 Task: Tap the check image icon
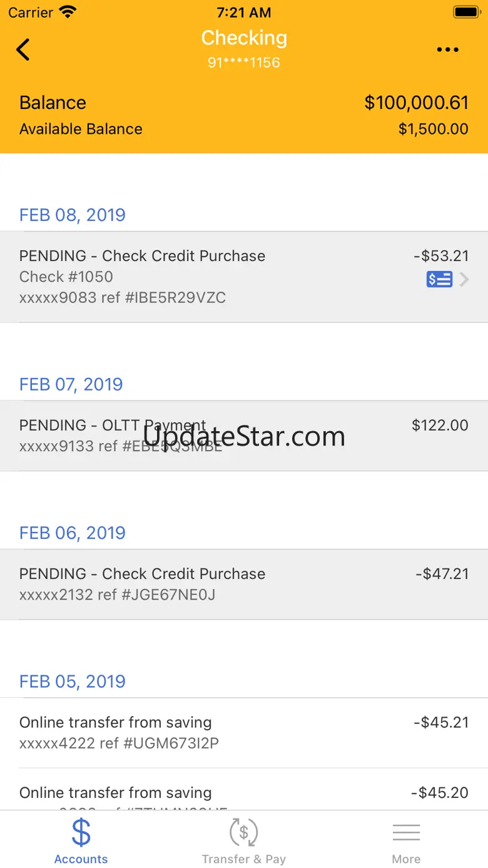[439, 280]
